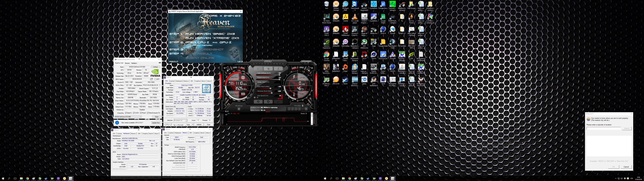This screenshot has width=644, height=181.
Task: Click Lookup button in GPU-Z
Action: tap(155, 67)
